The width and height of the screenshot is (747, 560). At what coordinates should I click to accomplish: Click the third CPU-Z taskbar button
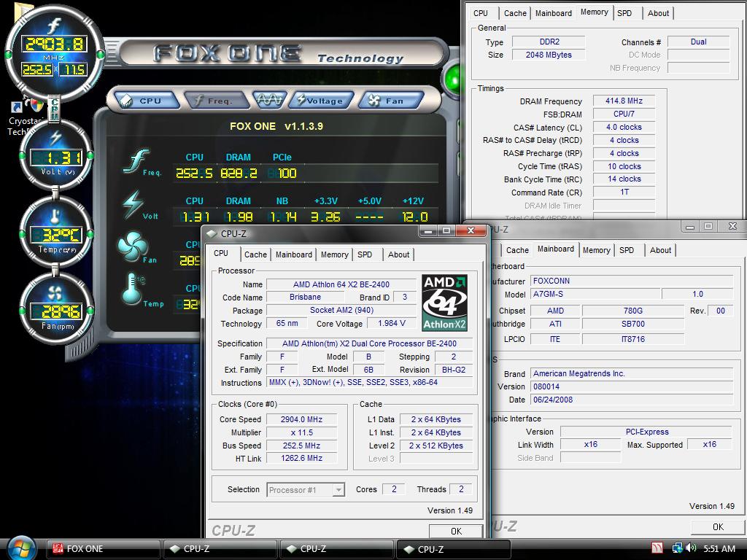click(x=454, y=548)
